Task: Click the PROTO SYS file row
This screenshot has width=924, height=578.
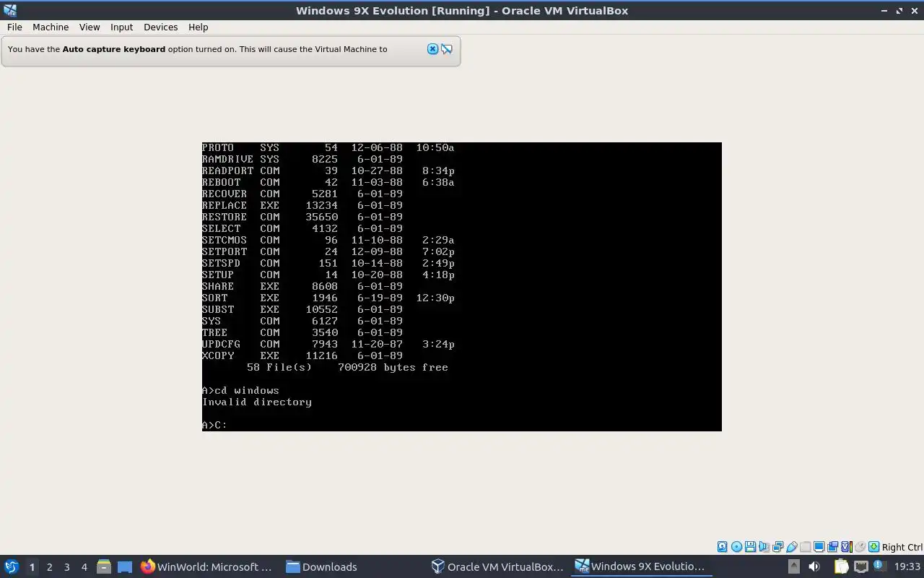Action: click(x=328, y=147)
